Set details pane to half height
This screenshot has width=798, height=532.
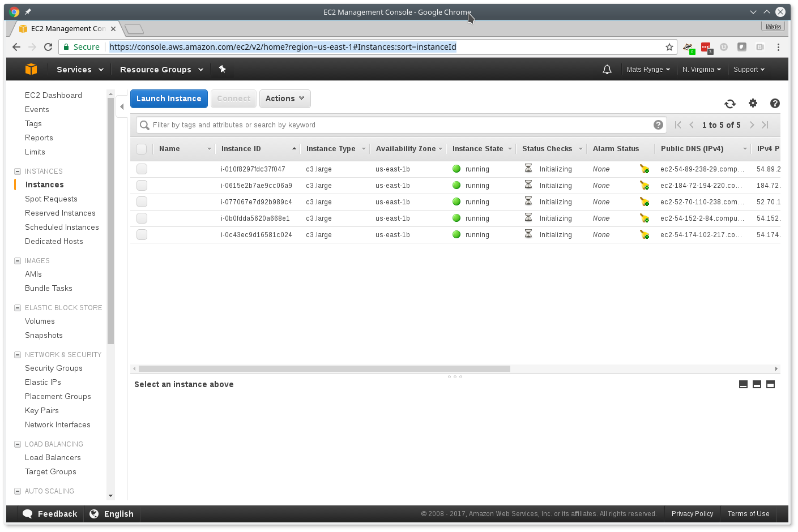click(757, 384)
